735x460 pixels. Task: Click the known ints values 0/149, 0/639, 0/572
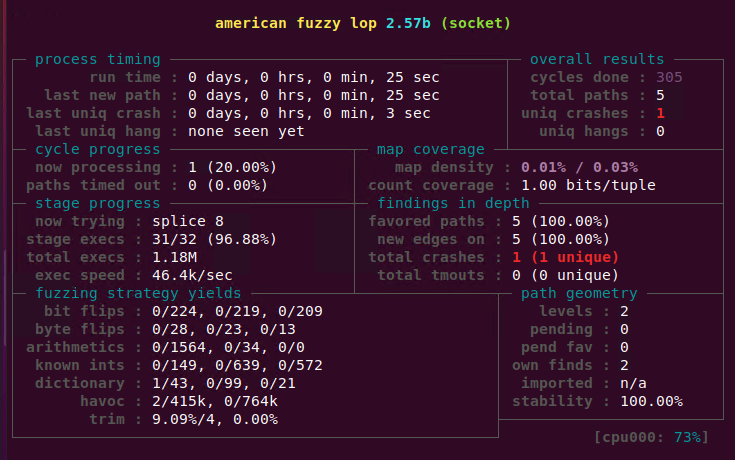pos(237,365)
